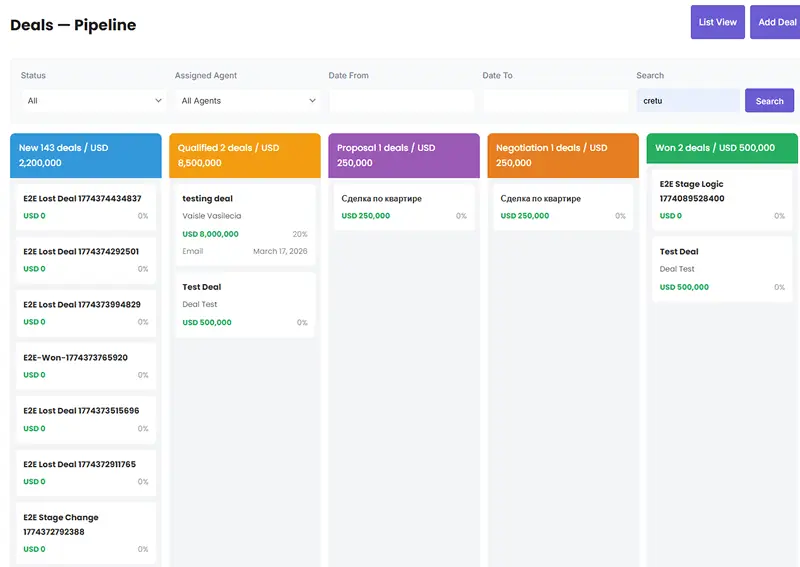Open E2E Lost Deal 1774374434837 card
The image size is (800, 567).
click(85, 207)
